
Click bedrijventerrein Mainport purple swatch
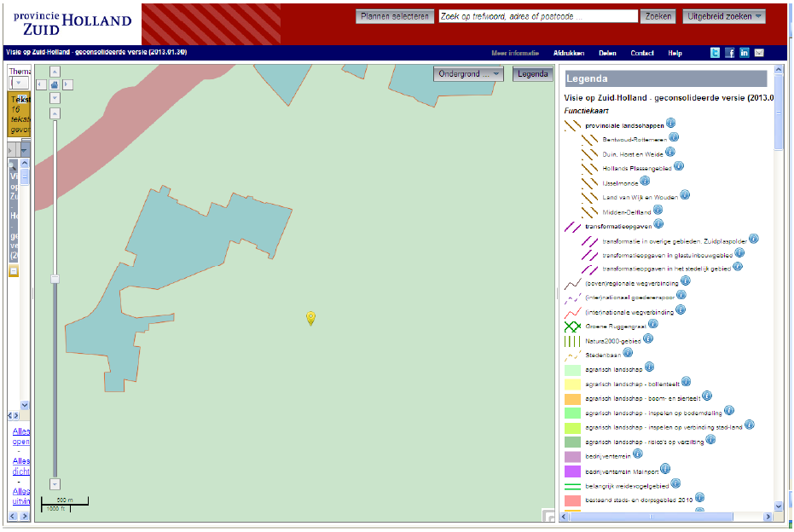[572, 471]
